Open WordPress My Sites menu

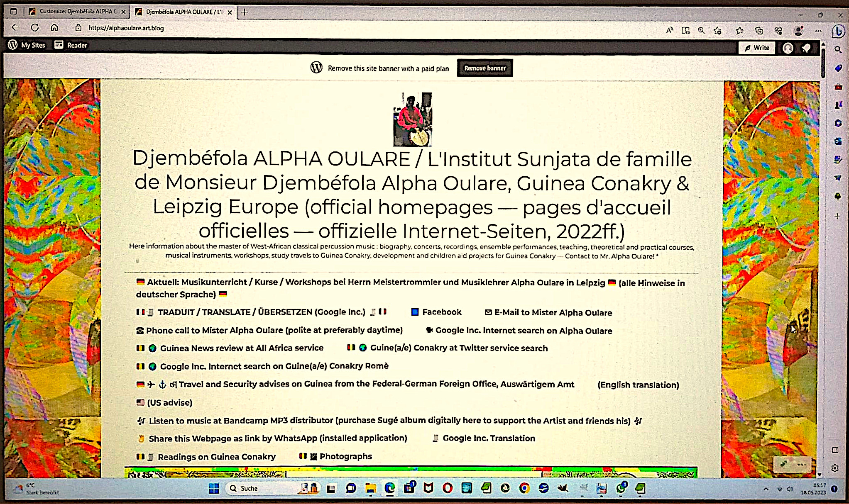tap(27, 45)
